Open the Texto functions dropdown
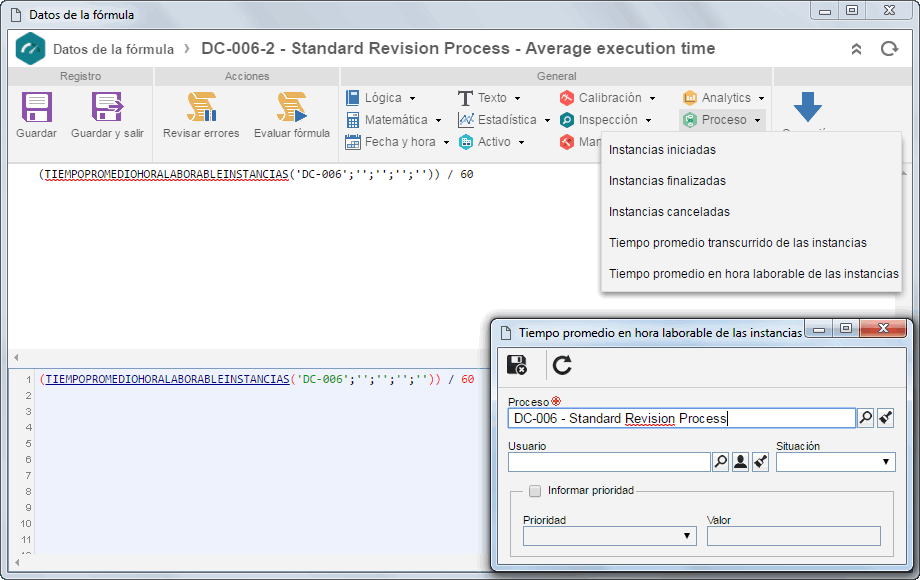This screenshot has height=580, width=920. pyautogui.click(x=489, y=98)
